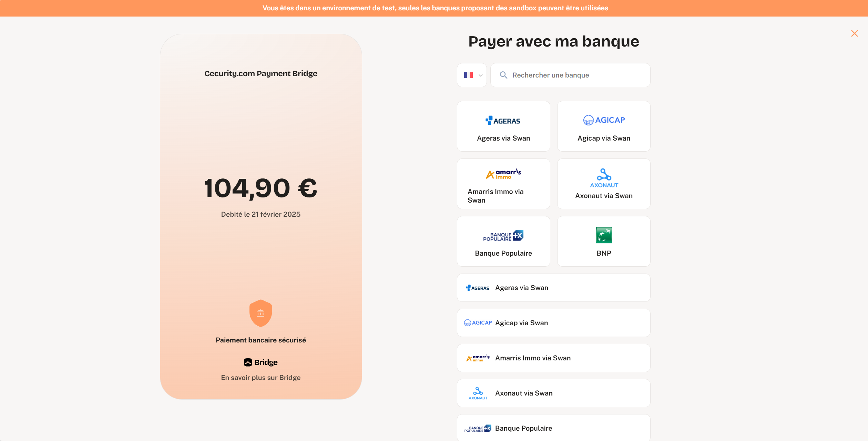Select the Amarris Immo via Swan list row

(553, 358)
